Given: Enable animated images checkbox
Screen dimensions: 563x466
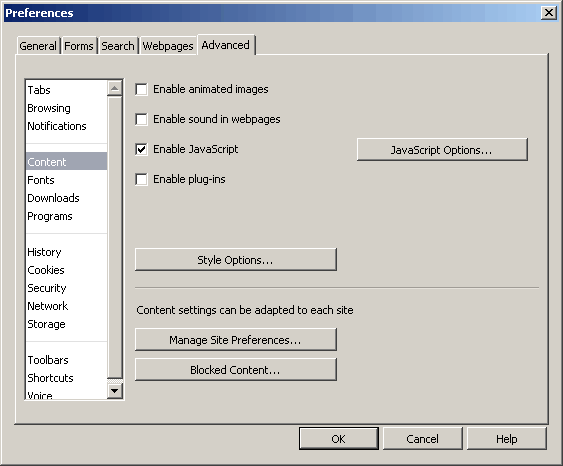Looking at the screenshot, I should (x=141, y=89).
